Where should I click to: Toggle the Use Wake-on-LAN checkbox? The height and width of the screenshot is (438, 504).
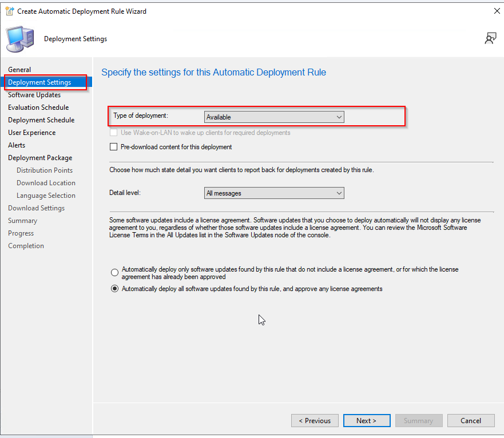(112, 133)
